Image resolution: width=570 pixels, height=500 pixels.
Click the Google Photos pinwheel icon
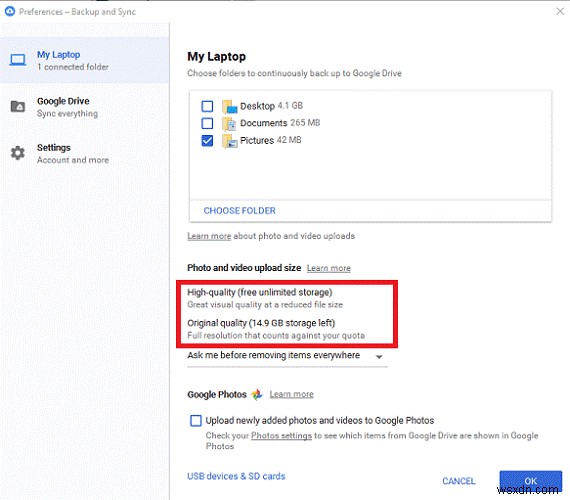pos(257,394)
